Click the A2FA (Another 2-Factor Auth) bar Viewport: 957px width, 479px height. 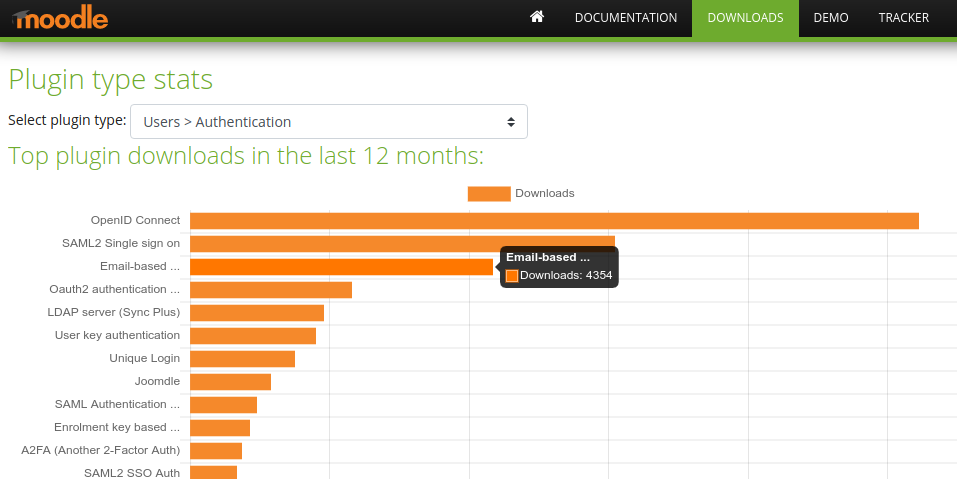[216, 451]
